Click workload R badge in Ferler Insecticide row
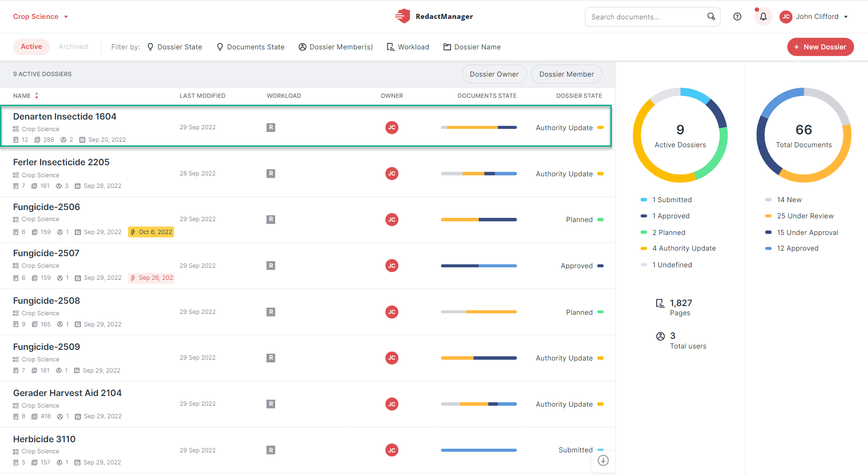Image resolution: width=868 pixels, height=475 pixels. click(x=271, y=174)
